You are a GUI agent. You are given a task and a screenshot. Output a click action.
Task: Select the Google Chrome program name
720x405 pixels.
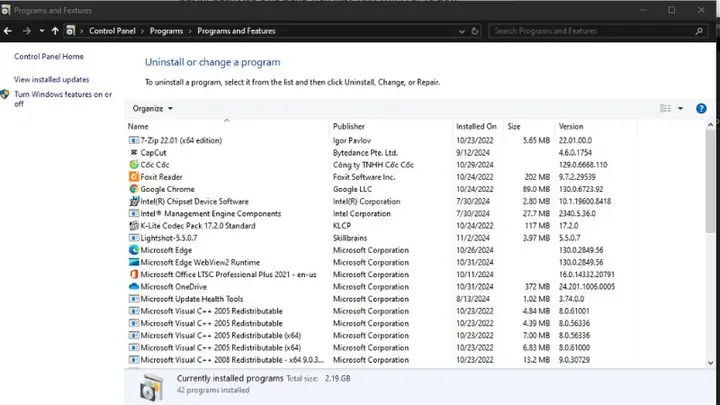[167, 189]
